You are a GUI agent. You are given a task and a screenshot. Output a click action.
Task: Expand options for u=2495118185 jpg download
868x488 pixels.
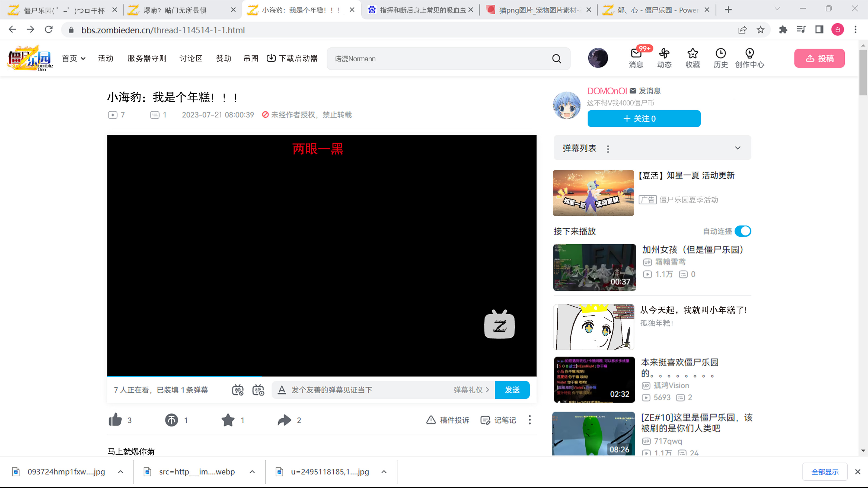click(384, 471)
